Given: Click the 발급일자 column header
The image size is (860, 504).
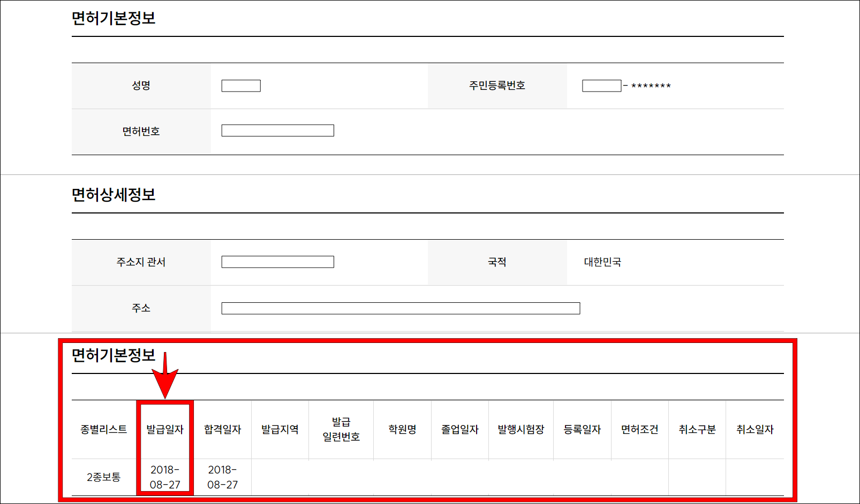Looking at the screenshot, I should (165, 429).
